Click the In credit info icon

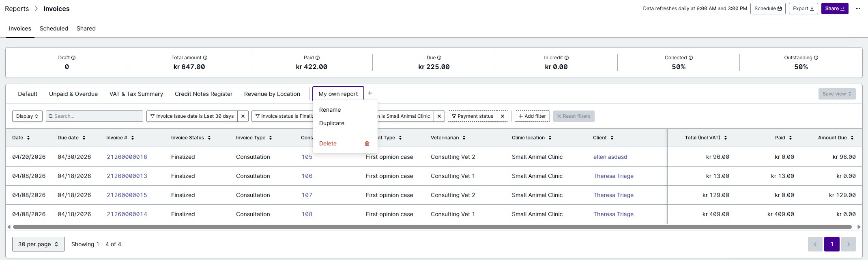[x=567, y=58]
